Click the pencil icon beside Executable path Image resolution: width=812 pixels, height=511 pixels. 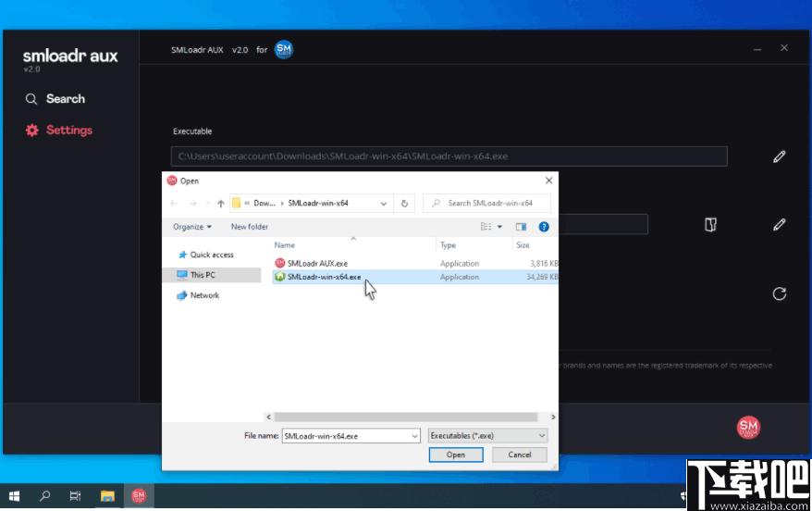pyautogui.click(x=779, y=156)
